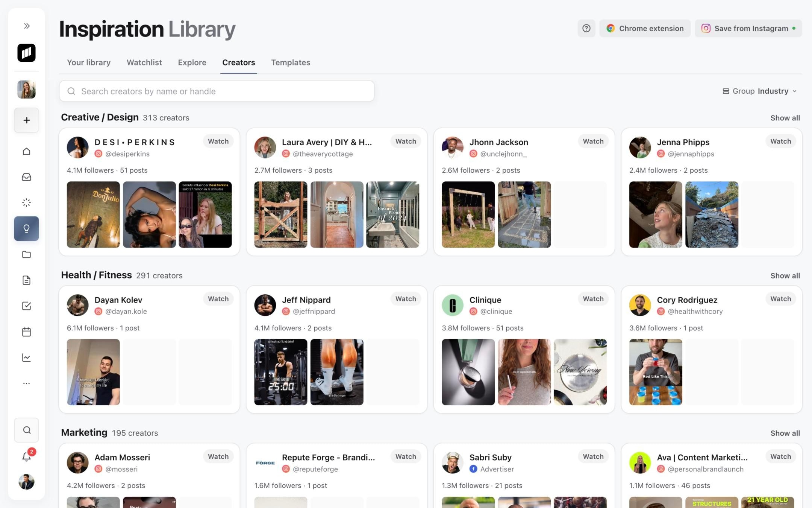This screenshot has height=508, width=812.
Task: Open Jeff Nippard 25:00 gym thumbnail
Action: point(281,372)
